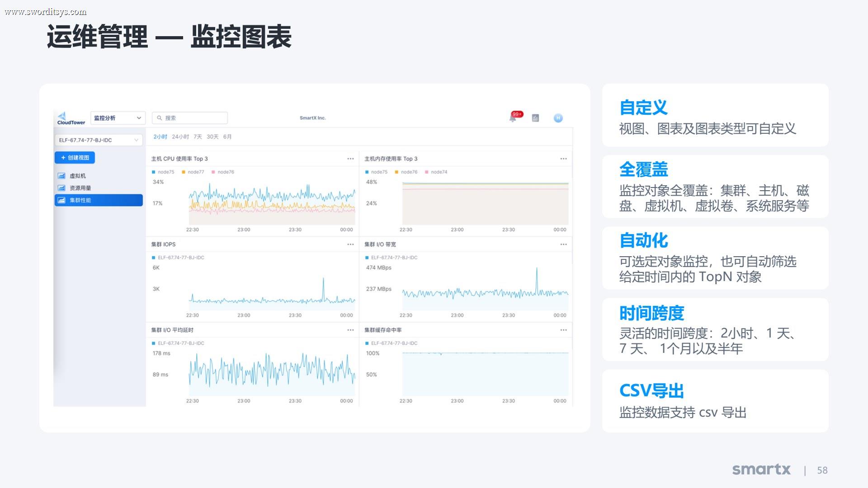Screen dimensions: 868x488
Task: Click the 虚拟机 view icon in sidebar
Action: pos(61,176)
